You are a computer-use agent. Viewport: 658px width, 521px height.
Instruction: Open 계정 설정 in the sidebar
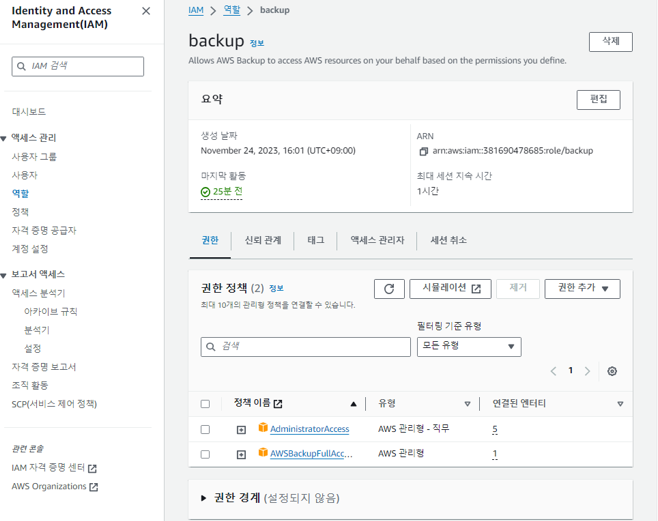tap(30, 249)
